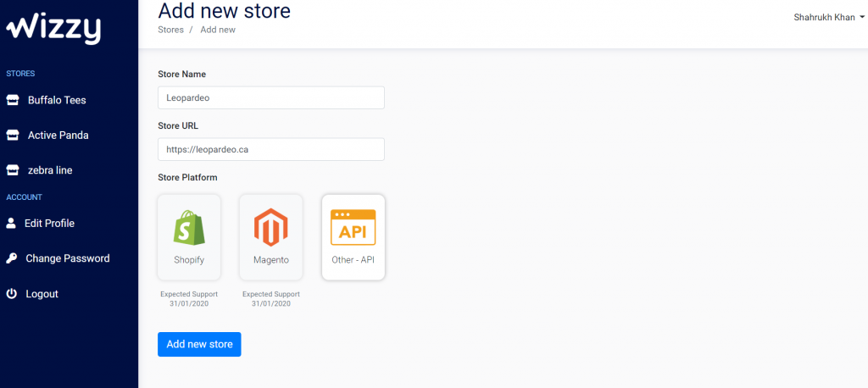868x388 pixels.
Task: Click the Wizzy logo
Action: [53, 30]
